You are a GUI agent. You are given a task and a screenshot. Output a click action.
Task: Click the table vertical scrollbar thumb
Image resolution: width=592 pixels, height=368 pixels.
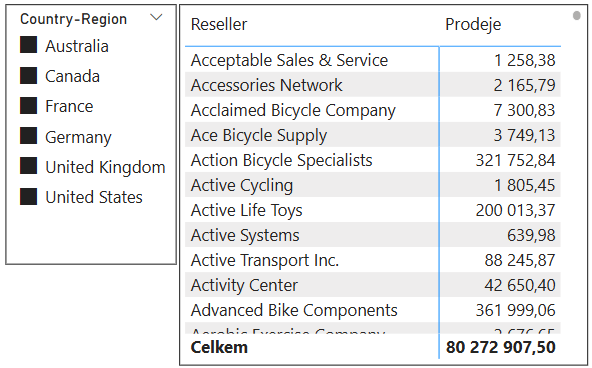(x=577, y=15)
